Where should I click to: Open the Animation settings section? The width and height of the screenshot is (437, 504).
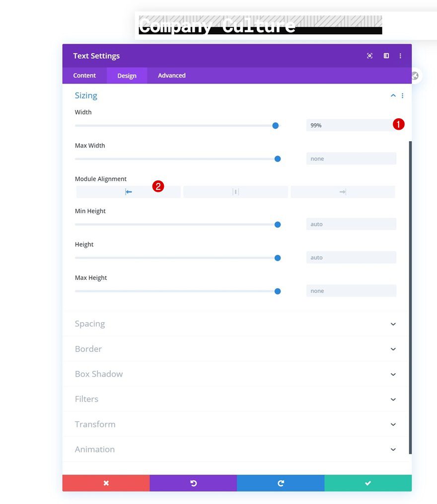click(236, 449)
